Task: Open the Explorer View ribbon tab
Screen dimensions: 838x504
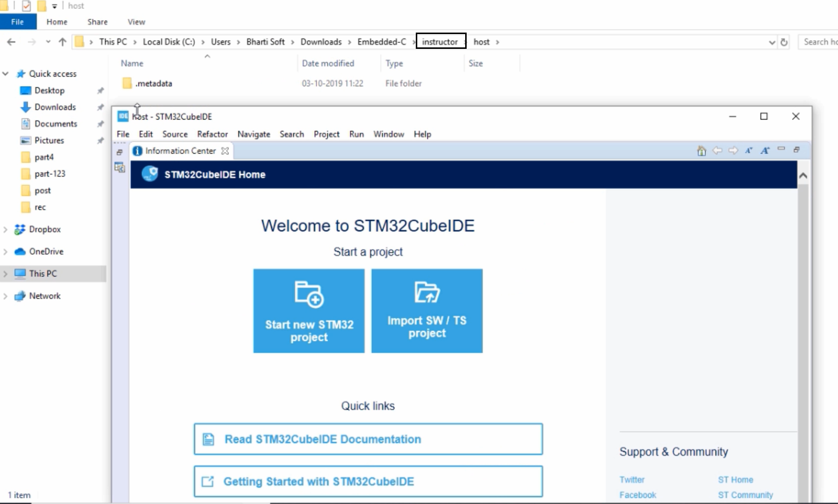Action: point(136,22)
